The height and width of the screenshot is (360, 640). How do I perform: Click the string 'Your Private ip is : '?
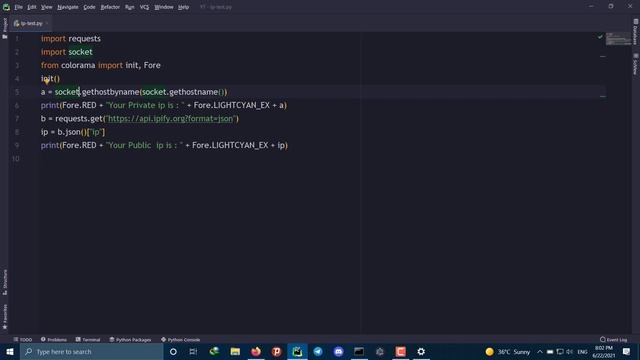[x=145, y=105]
